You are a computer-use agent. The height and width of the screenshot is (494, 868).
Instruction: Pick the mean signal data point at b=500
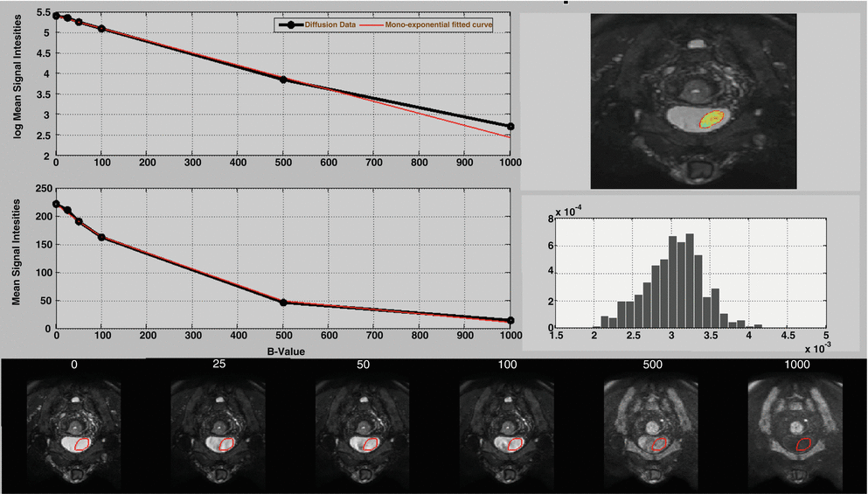coord(283,303)
